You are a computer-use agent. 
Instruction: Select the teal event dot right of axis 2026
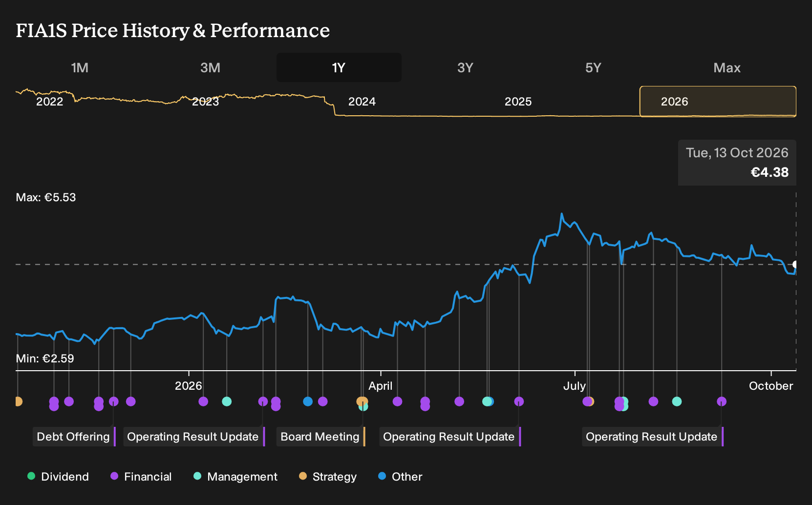[x=227, y=401]
